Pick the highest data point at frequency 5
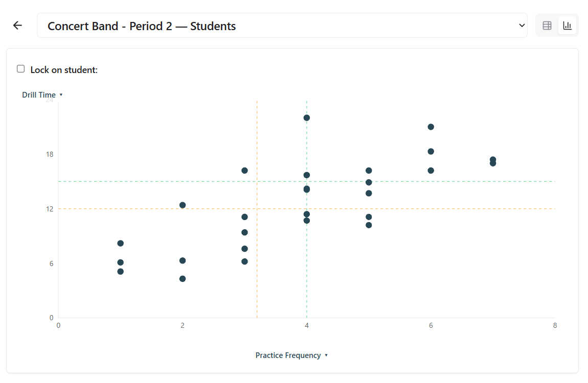Image resolution: width=588 pixels, height=383 pixels. pos(369,171)
